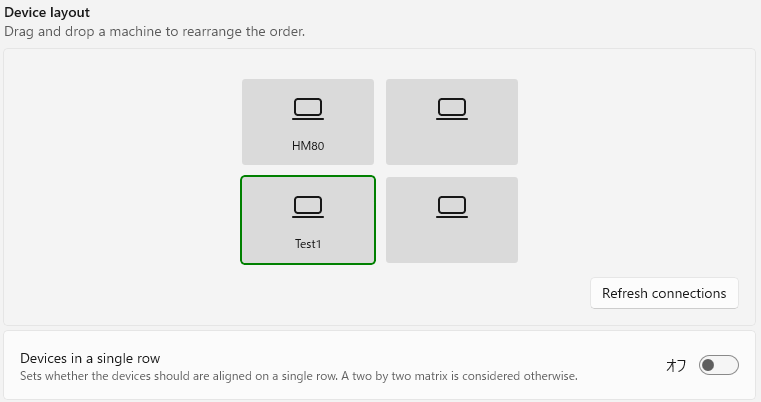Viewport: 761px width, 402px height.
Task: Click the オフ state label beside the switch
Action: coord(676,365)
